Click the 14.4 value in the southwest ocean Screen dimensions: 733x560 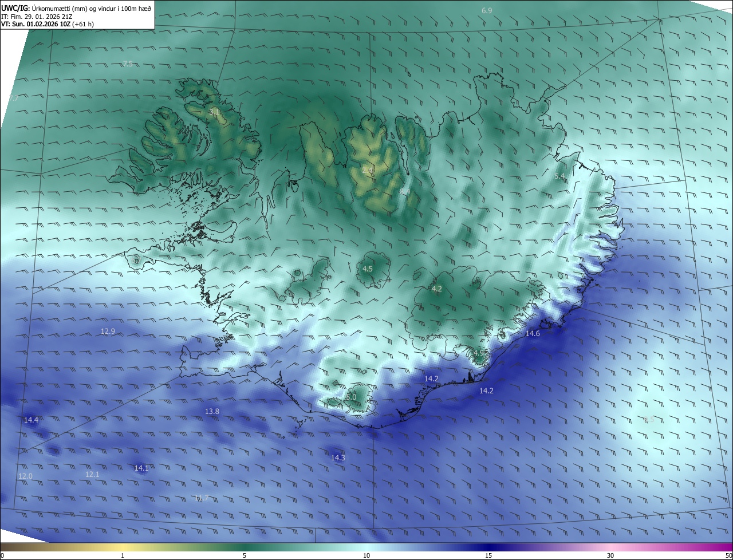(31, 420)
